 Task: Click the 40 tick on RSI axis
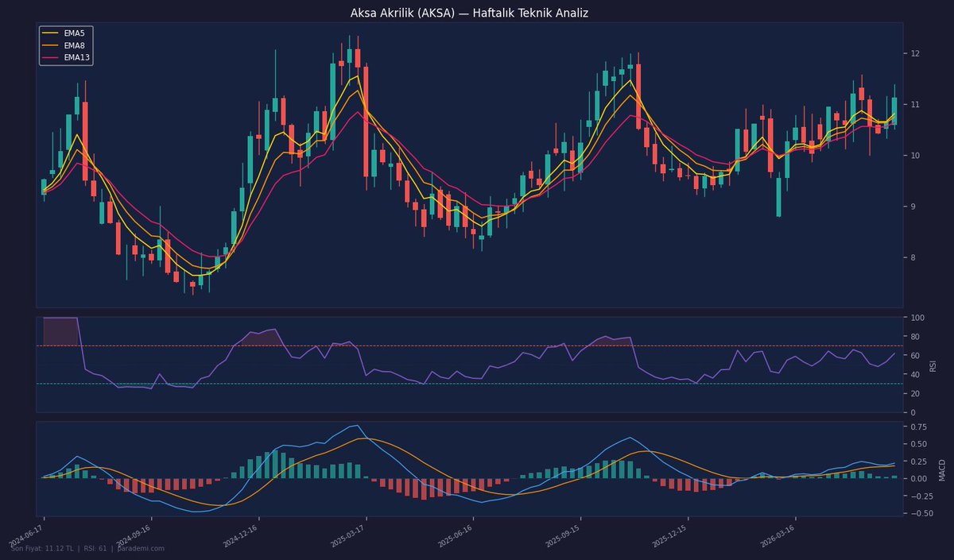click(x=914, y=375)
